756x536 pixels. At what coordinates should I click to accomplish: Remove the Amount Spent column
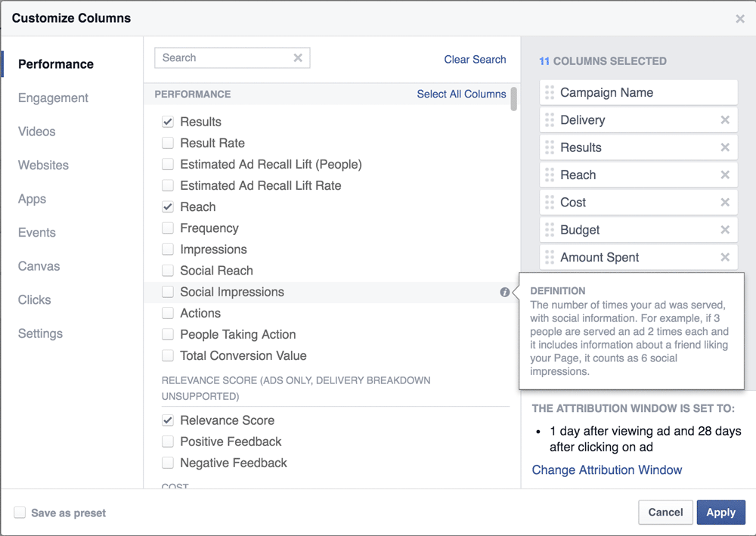(725, 257)
